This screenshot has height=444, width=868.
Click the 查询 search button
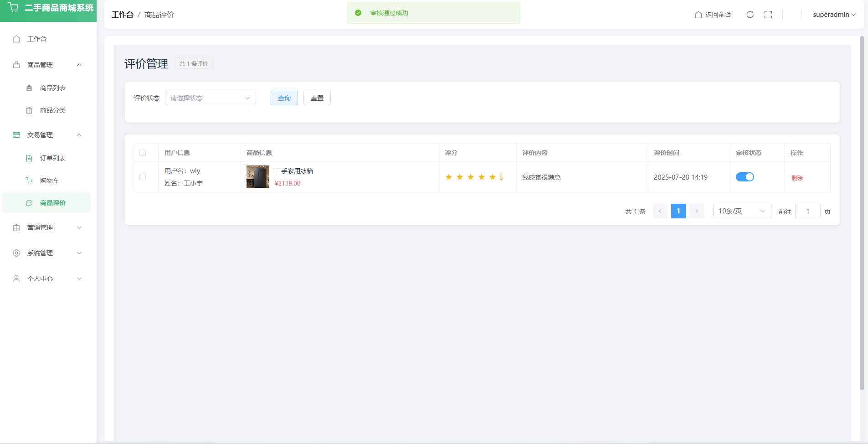tap(284, 98)
